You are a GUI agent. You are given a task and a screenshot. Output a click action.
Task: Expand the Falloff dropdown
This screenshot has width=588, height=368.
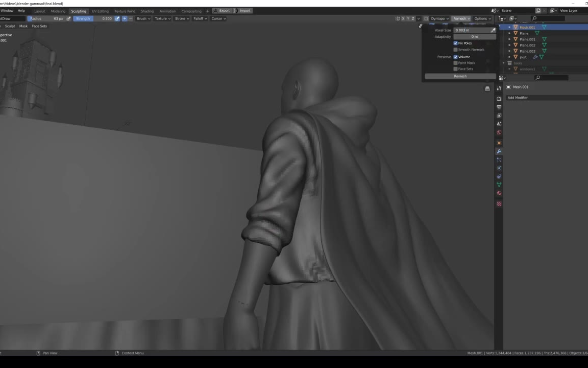[200, 19]
